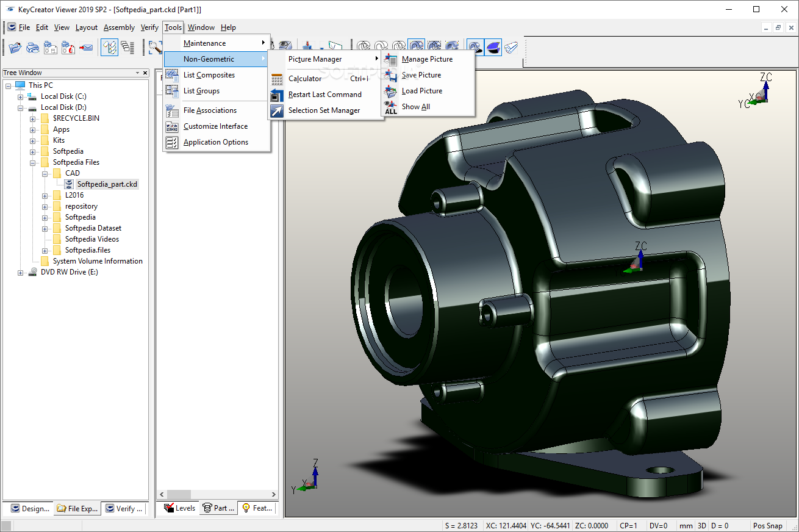Expand the L2016 folder
Image resolution: width=799 pixels, height=532 pixels.
click(x=45, y=195)
